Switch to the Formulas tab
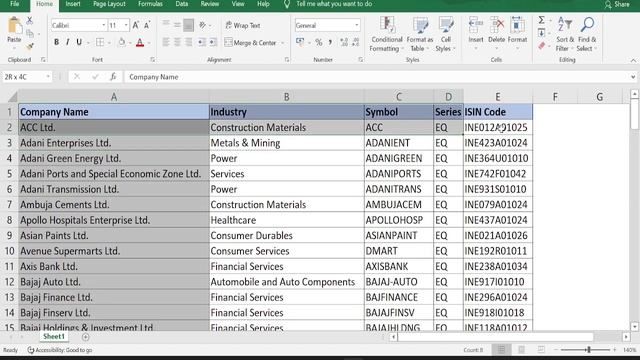The width and height of the screenshot is (640, 360). [x=150, y=4]
